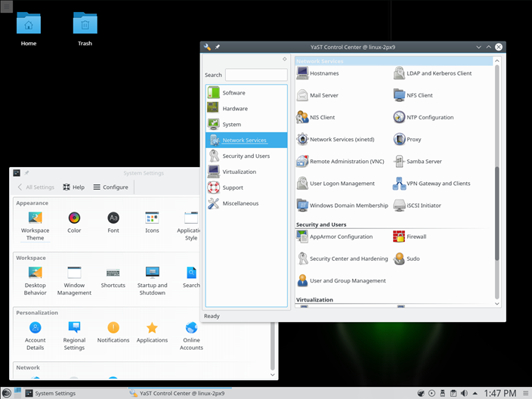Open Mail Server configuration
This screenshot has height=399, width=532.
coord(317,95)
